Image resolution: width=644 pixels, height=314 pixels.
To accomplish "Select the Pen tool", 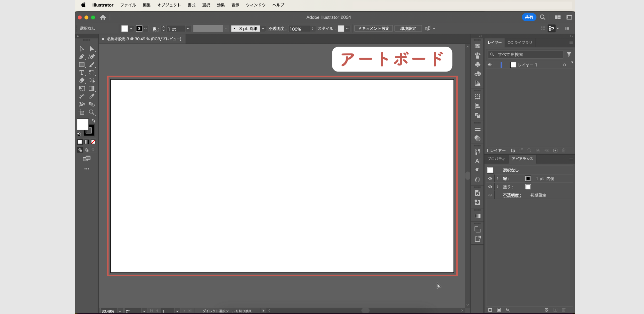I will (82, 56).
